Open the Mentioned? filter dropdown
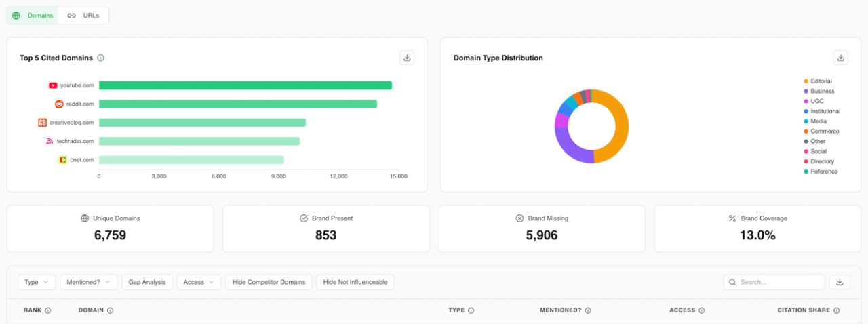The width and height of the screenshot is (868, 324). [89, 282]
